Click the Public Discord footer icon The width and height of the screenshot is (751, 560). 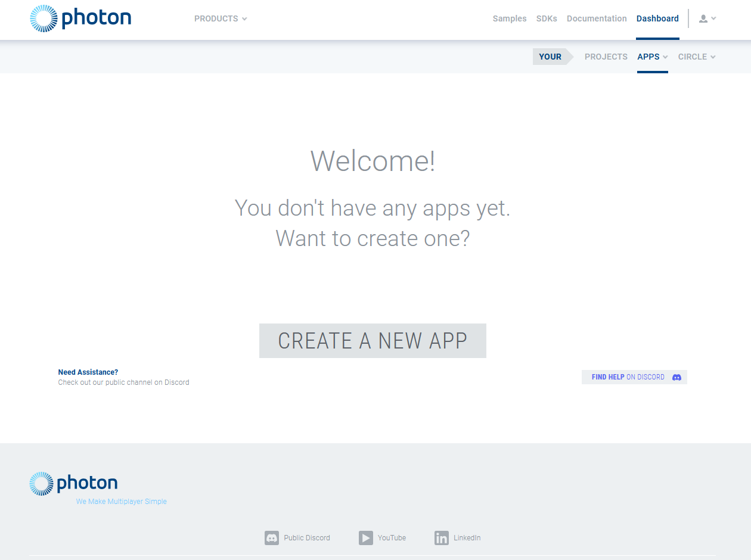point(272,538)
